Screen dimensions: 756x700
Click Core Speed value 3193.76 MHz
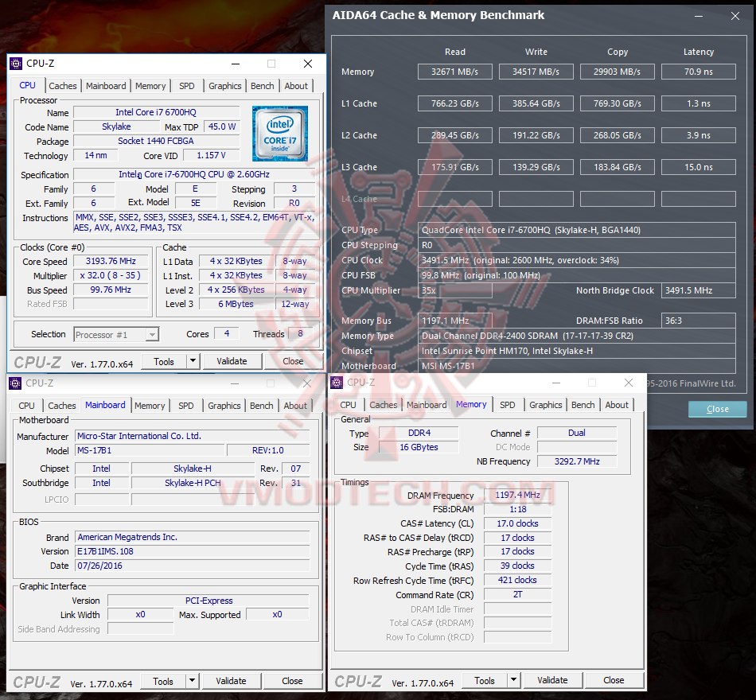click(x=111, y=261)
